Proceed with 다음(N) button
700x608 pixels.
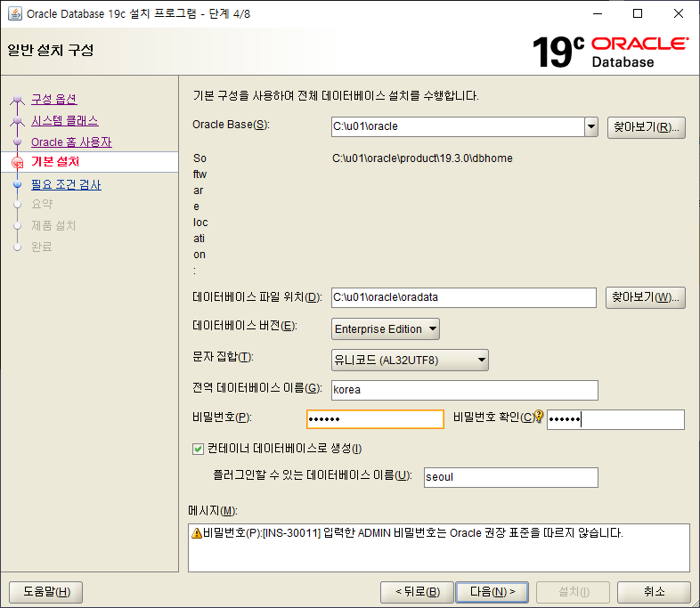492,592
